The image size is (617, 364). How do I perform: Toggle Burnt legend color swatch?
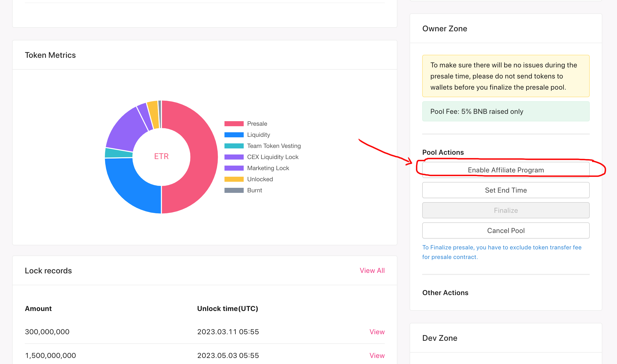coord(234,190)
